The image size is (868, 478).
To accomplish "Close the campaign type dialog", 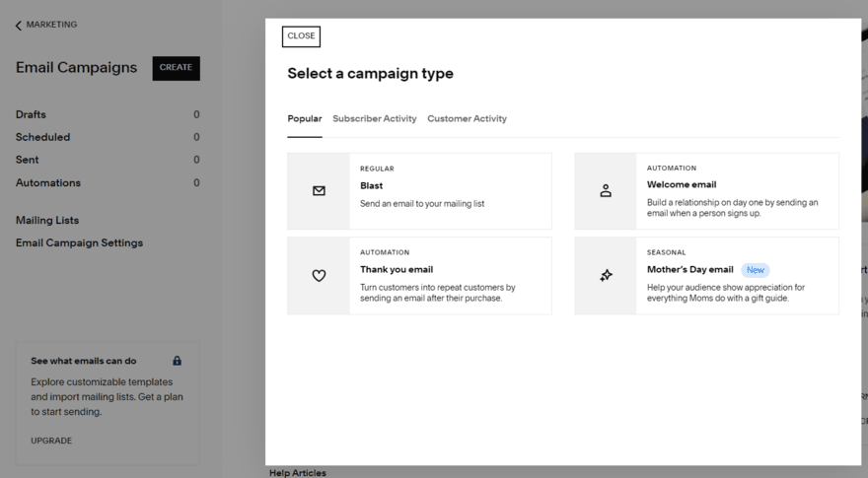I will point(301,36).
